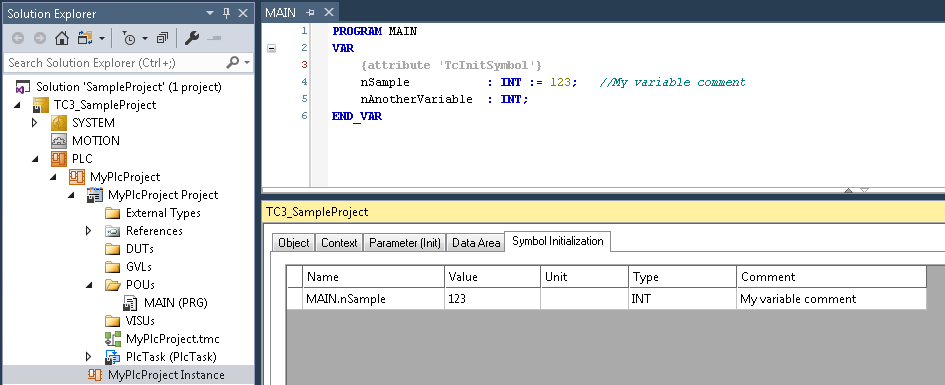Switch to the Symbol Initialization tab

click(x=557, y=241)
